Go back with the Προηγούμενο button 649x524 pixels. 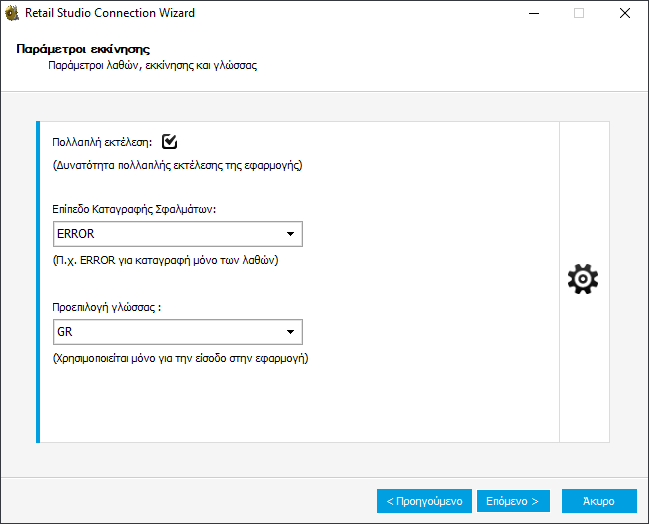click(x=424, y=500)
